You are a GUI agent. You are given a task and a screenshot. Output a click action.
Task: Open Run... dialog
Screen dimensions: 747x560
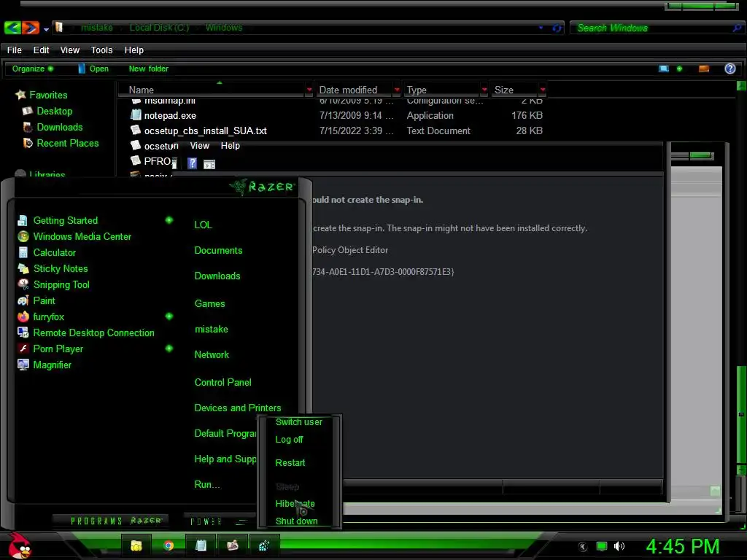coord(207,484)
